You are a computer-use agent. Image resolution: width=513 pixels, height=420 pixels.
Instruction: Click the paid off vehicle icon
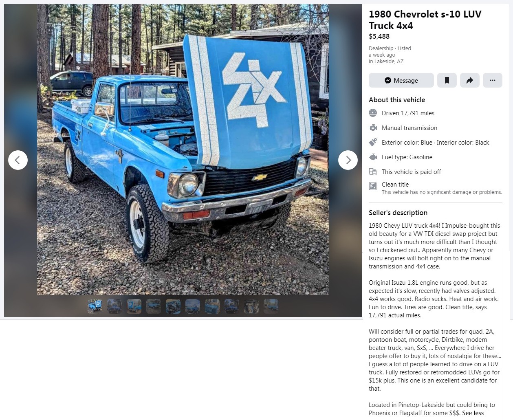pyautogui.click(x=373, y=172)
